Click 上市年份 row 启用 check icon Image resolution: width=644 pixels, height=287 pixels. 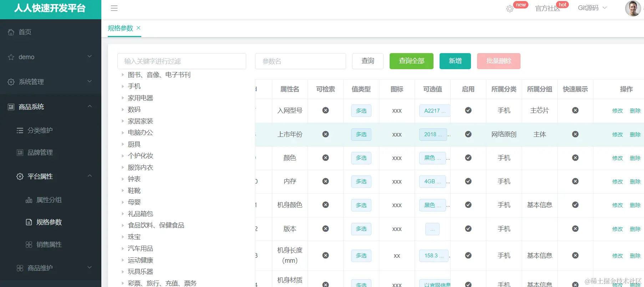point(468,134)
